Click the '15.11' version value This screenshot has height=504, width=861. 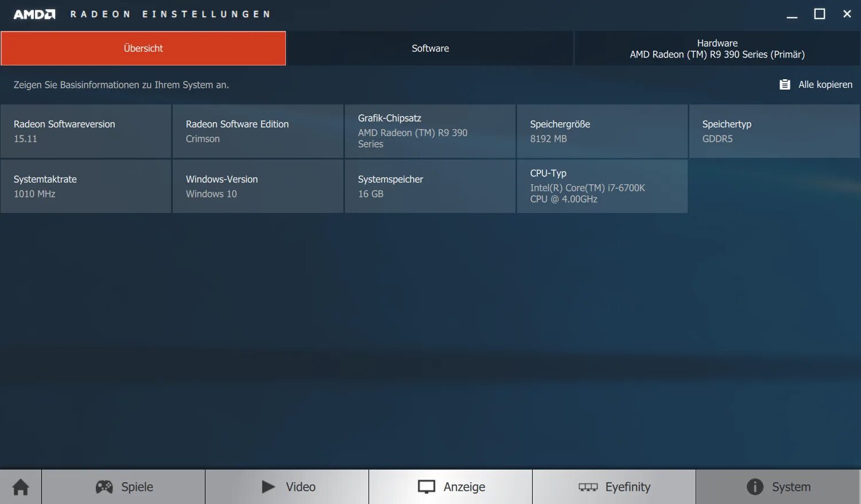point(25,139)
